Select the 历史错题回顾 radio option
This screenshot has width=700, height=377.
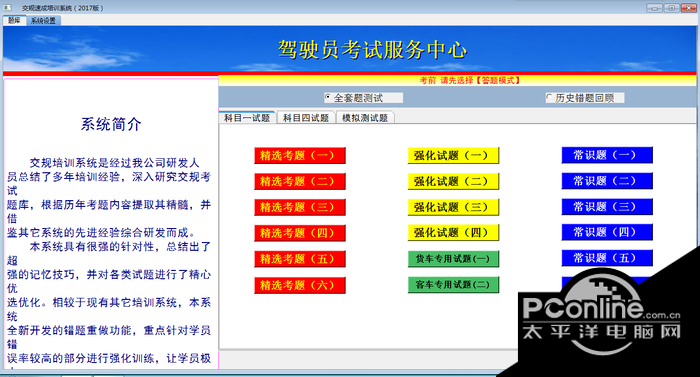[x=585, y=98]
